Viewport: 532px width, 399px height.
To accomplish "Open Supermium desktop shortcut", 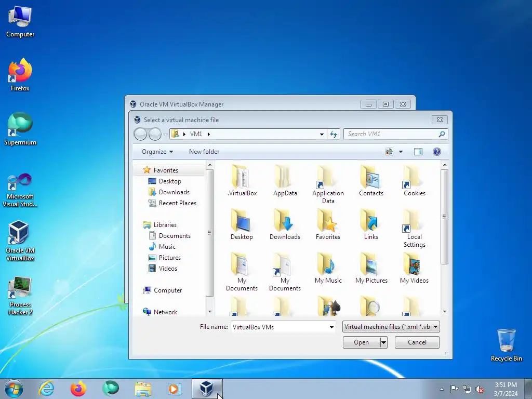I will pos(20,129).
